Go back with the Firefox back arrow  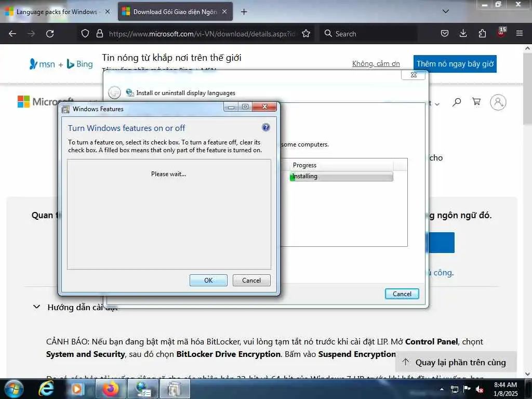12,34
